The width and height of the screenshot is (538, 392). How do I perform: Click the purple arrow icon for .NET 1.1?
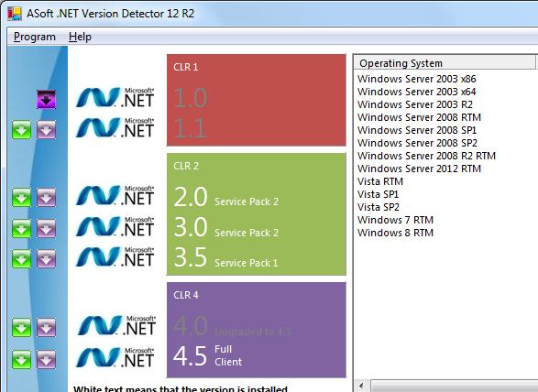pyautogui.click(x=47, y=130)
